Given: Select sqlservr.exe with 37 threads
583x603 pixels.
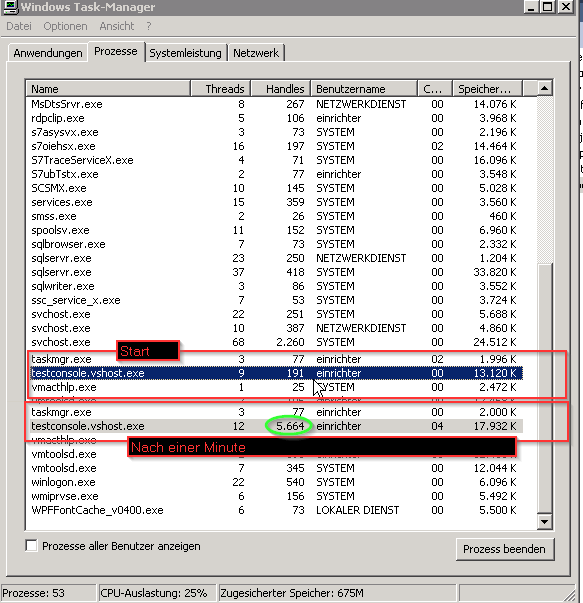Looking at the screenshot, I should pos(274,272).
